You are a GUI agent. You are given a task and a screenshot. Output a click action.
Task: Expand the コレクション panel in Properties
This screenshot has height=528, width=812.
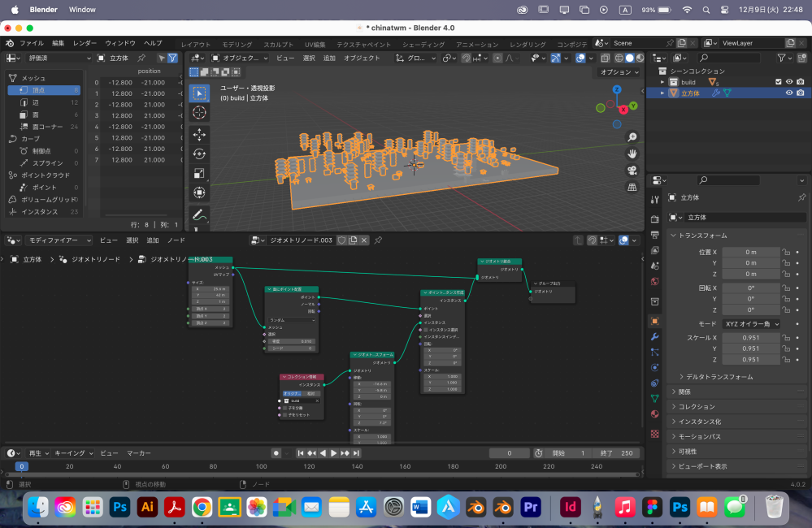(699, 406)
